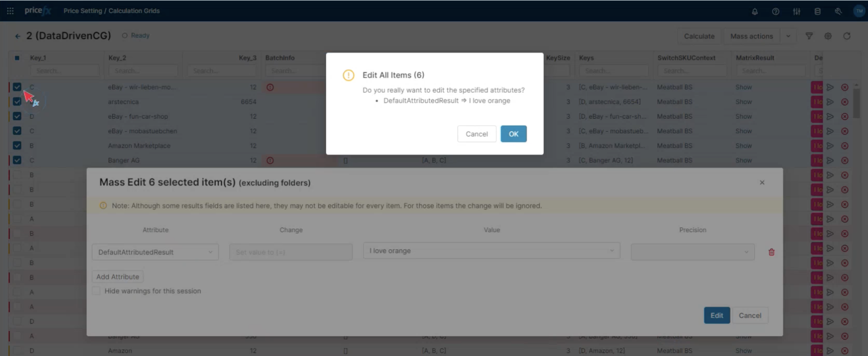
Task: Open the help question mark icon
Action: 775,11
